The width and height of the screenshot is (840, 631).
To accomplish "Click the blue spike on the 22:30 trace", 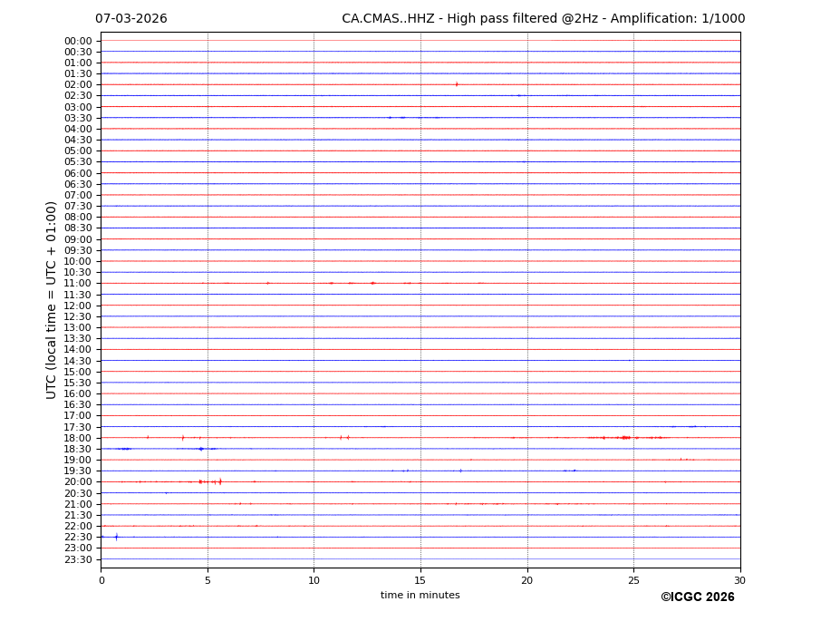I will pos(116,537).
